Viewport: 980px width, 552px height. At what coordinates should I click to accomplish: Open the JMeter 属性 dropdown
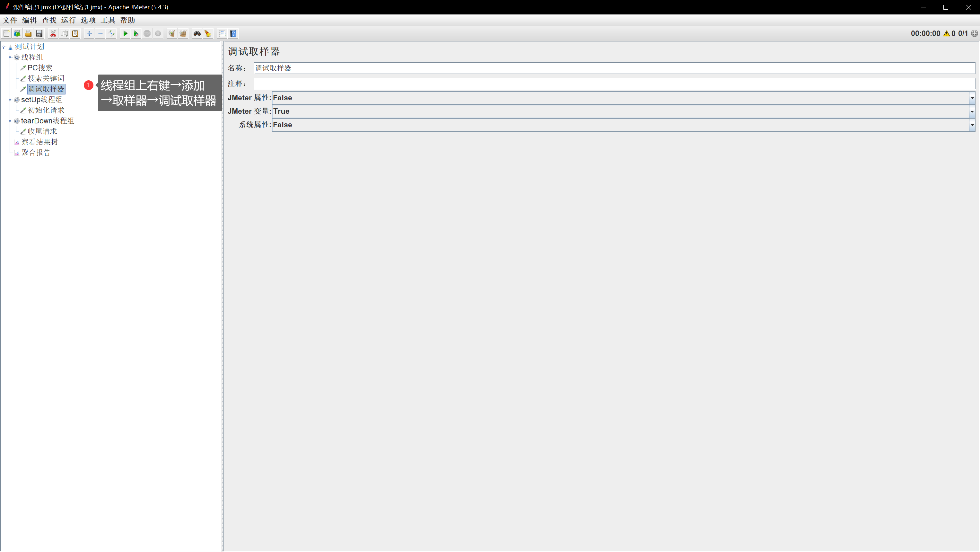(972, 98)
